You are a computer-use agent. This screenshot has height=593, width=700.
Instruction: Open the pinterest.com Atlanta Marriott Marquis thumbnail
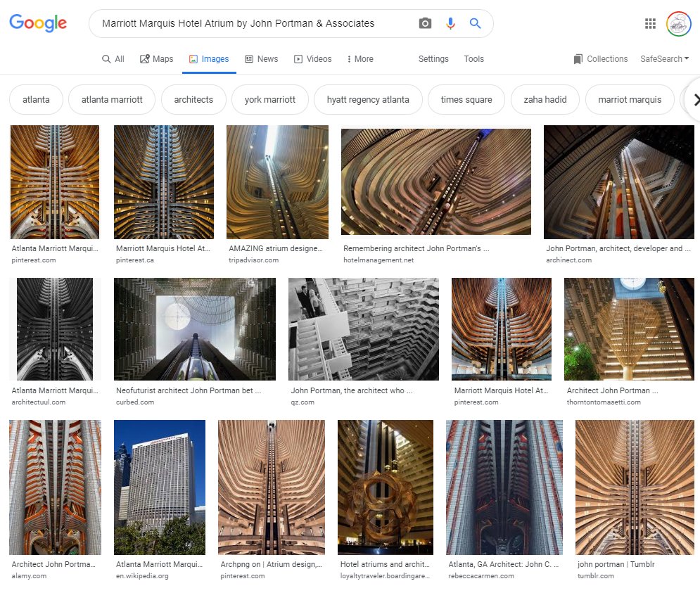click(x=55, y=181)
